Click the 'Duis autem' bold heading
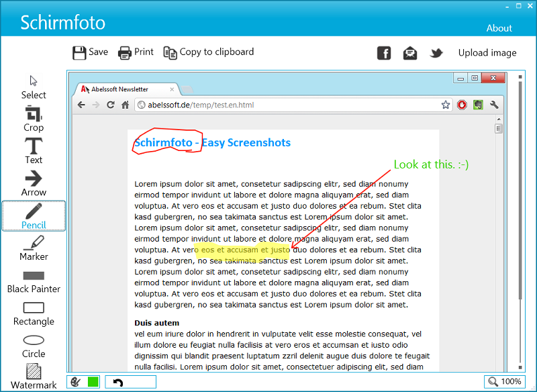The height and width of the screenshot is (392, 537). pyautogui.click(x=157, y=323)
